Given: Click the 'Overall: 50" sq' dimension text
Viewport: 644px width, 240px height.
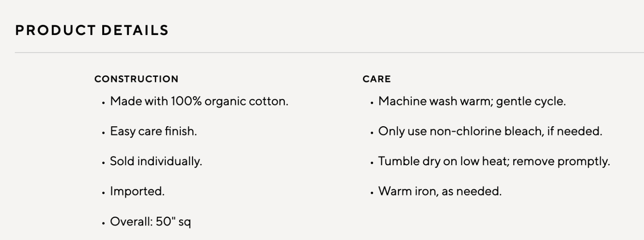Looking at the screenshot, I should click(x=151, y=222).
